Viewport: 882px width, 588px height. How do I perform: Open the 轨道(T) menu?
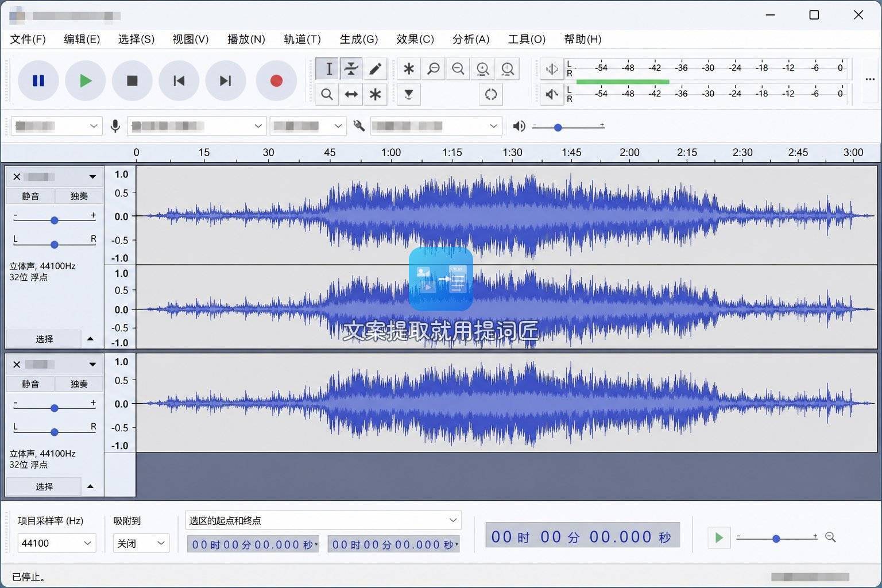pyautogui.click(x=302, y=39)
